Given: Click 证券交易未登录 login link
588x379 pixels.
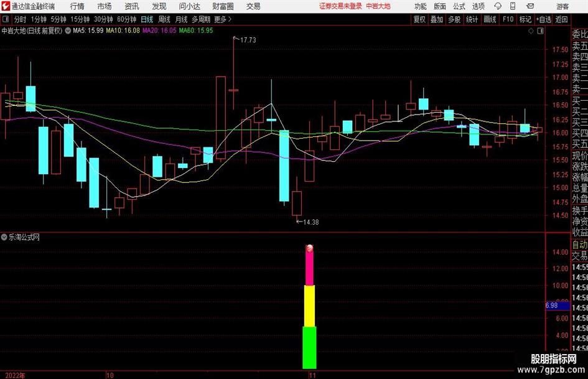Looking at the screenshot, I should pos(340,6).
